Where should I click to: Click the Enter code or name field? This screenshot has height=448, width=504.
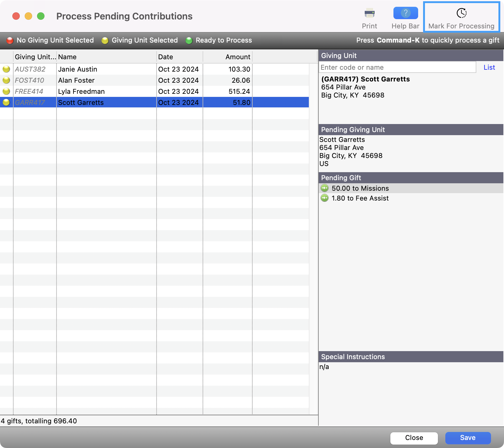coord(397,67)
